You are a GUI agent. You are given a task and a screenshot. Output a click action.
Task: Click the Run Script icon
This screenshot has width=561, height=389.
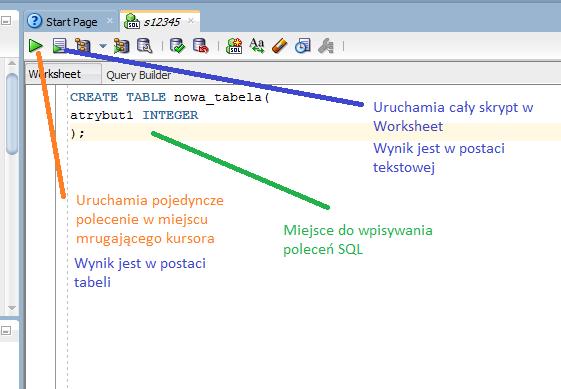pyautogui.click(x=59, y=46)
